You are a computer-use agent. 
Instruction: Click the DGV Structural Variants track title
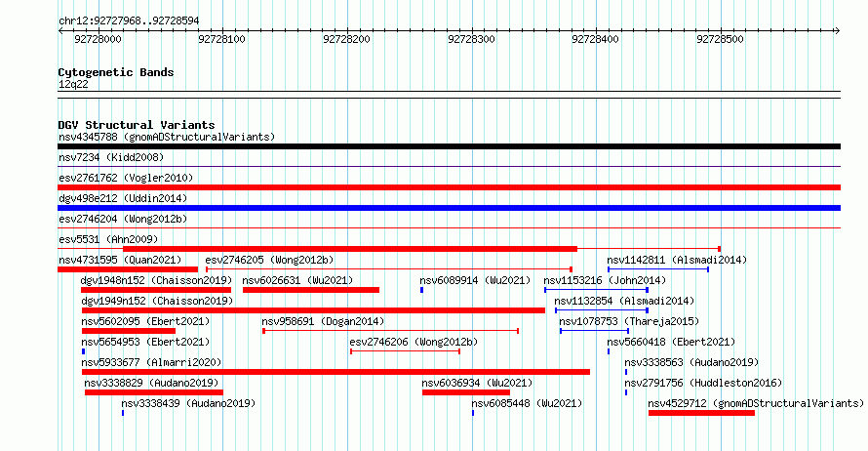137,125
